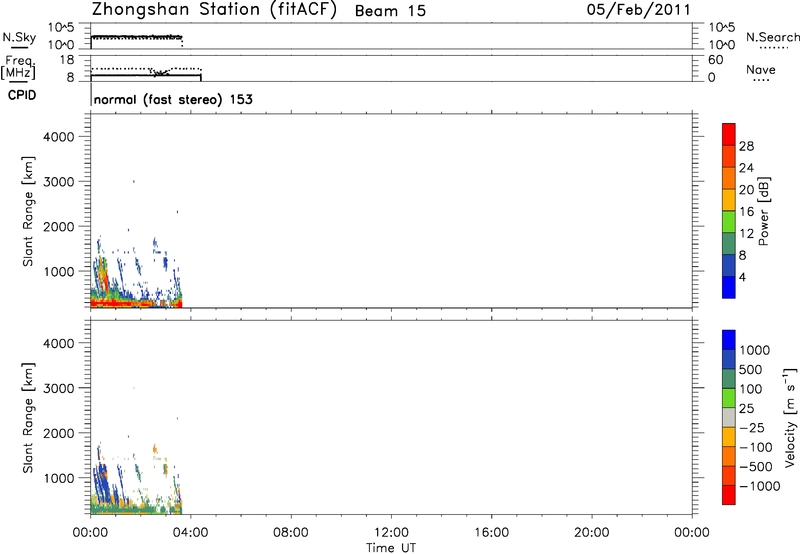Click the 12:00 time tick label
This screenshot has width=800, height=554.
point(391,533)
